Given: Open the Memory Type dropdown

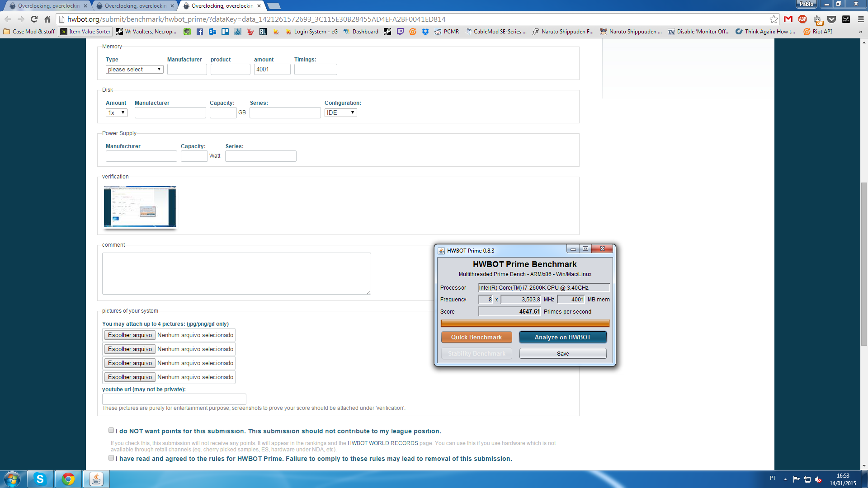Looking at the screenshot, I should point(134,69).
